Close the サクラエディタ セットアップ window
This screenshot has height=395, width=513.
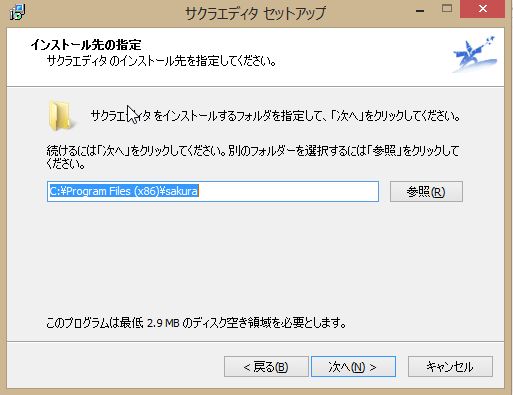coord(482,9)
